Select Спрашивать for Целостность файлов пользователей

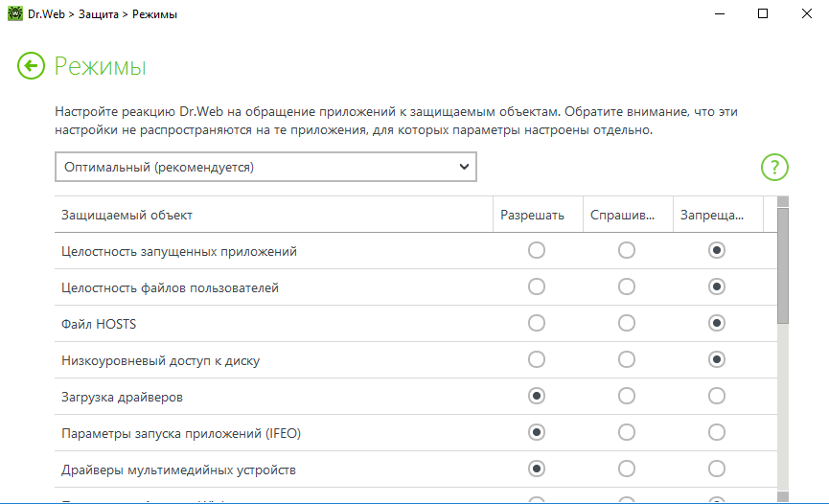pos(627,286)
